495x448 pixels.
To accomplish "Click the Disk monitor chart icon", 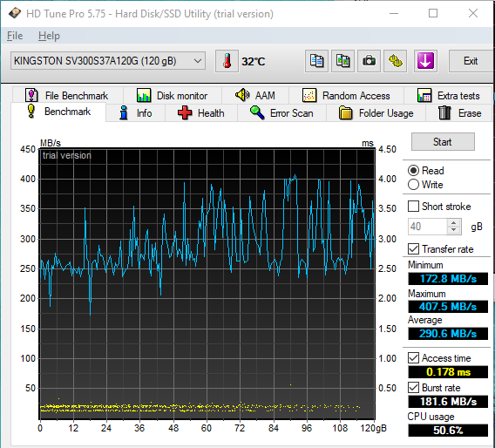I will (x=144, y=95).
